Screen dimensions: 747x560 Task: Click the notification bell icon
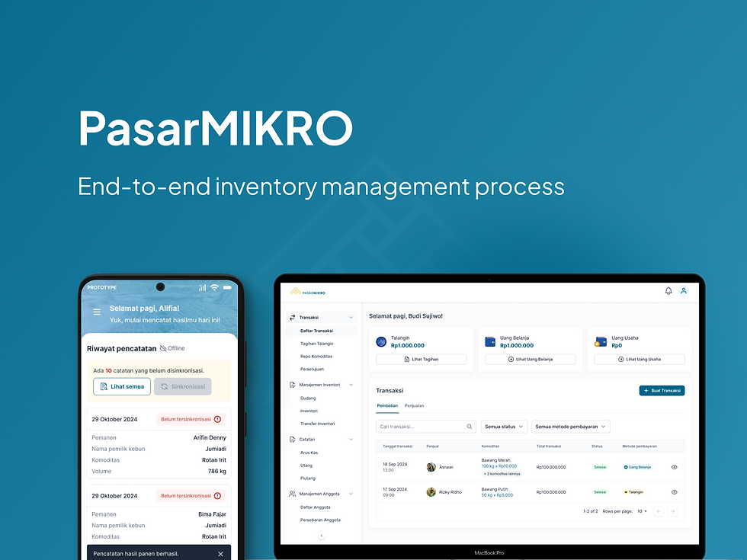tap(668, 290)
